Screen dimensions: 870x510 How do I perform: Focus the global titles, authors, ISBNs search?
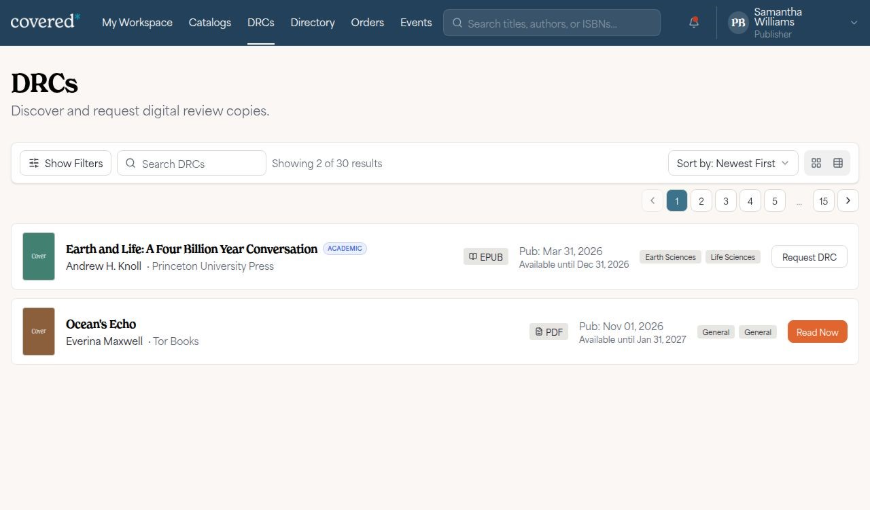(552, 23)
